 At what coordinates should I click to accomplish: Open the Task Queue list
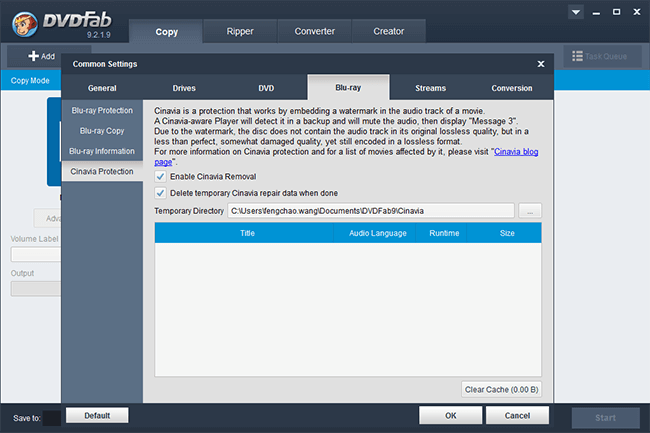600,56
